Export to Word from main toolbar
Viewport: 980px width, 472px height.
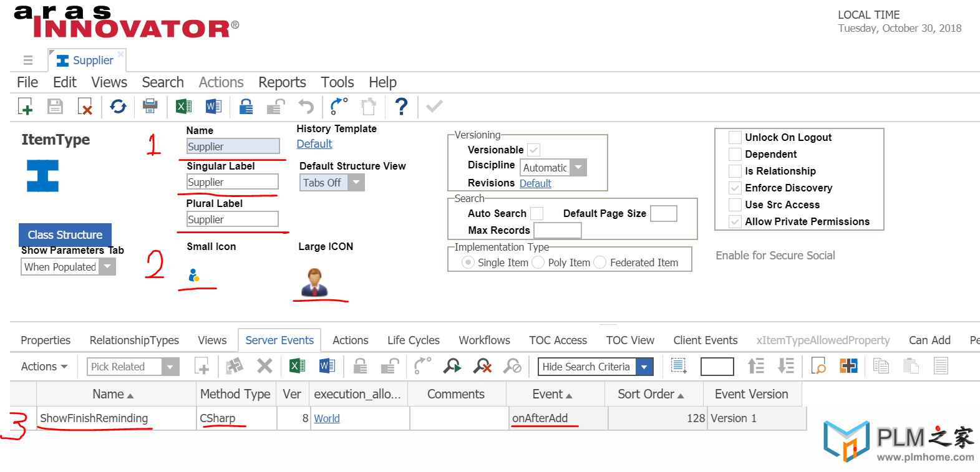pos(213,107)
